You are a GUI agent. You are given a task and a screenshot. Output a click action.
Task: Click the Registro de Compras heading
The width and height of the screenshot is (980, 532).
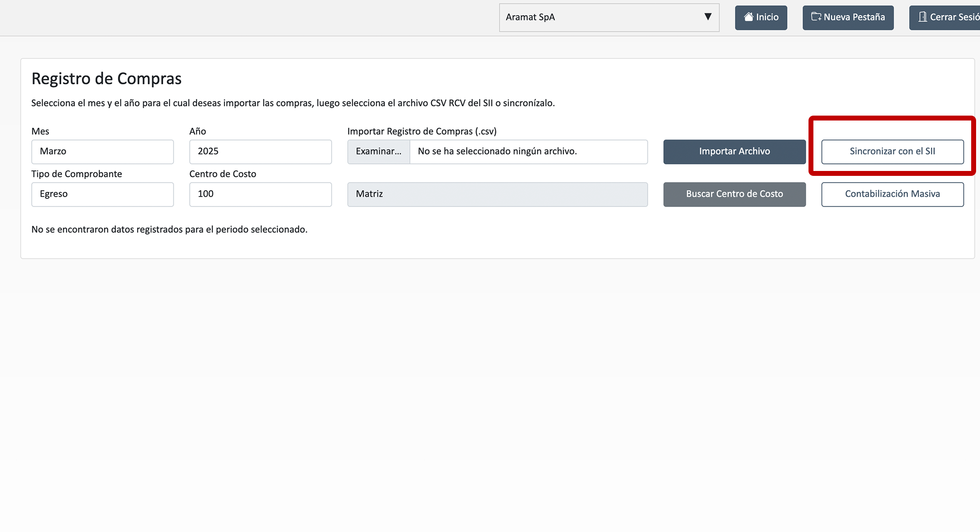tap(106, 79)
